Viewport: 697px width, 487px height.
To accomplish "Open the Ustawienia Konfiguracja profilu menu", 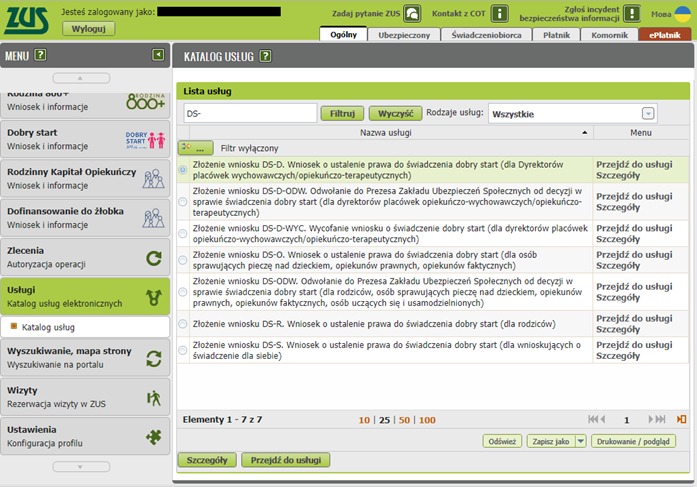I will pos(85,436).
